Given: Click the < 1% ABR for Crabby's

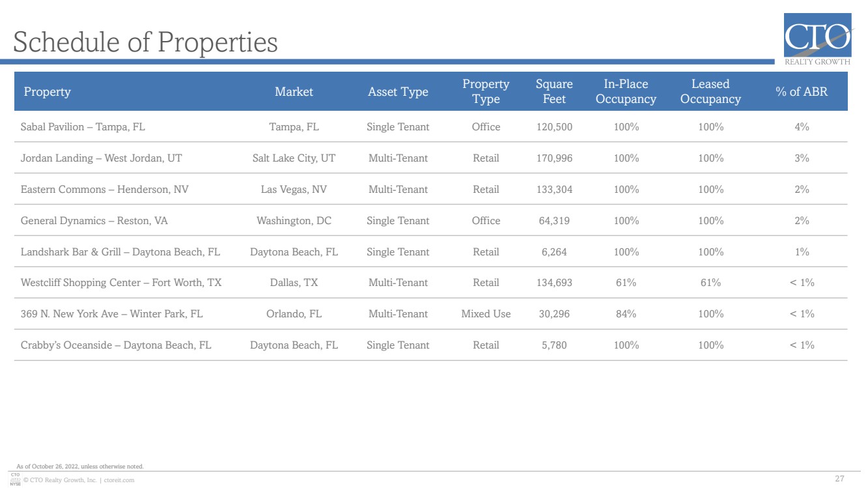Looking at the screenshot, I should (802, 345).
